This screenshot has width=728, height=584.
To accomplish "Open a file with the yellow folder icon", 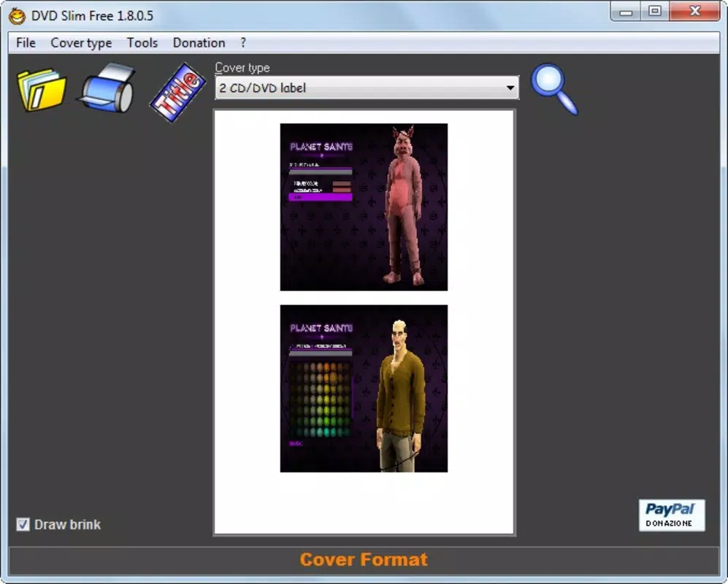I will (x=42, y=89).
